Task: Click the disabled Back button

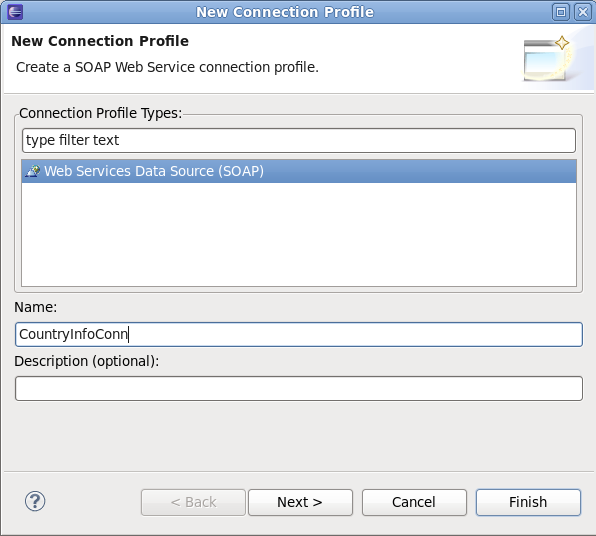Action: (x=193, y=502)
